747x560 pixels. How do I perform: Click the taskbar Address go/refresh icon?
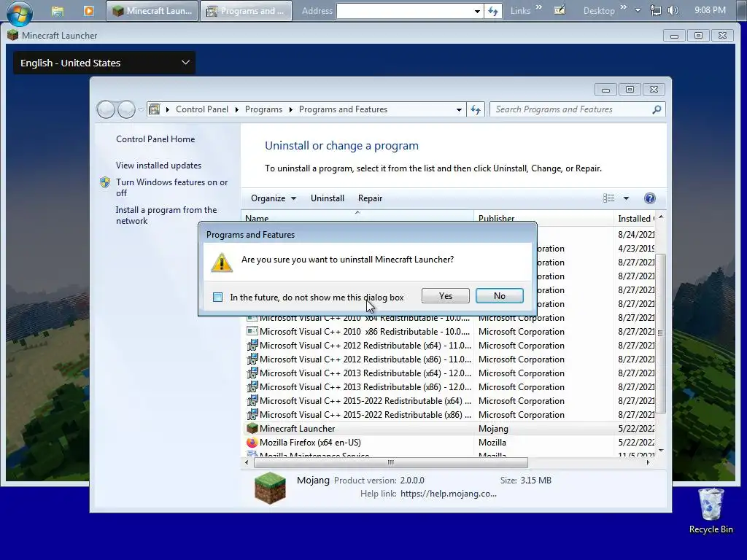coord(493,11)
